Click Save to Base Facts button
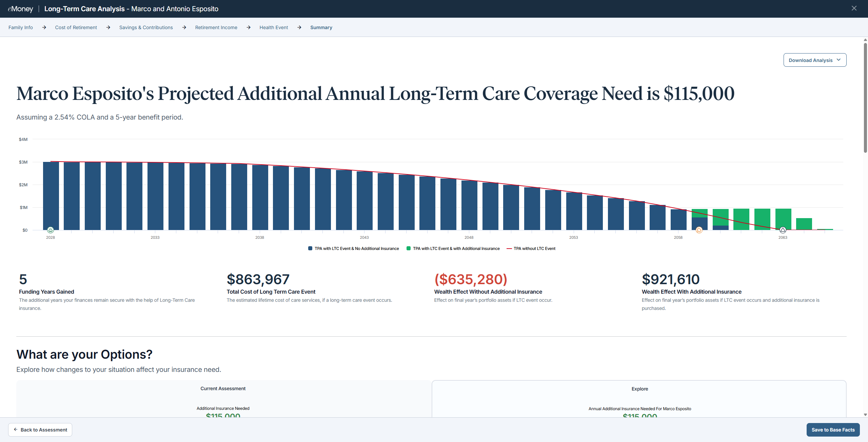Viewport: 868px width, 442px height. coord(833,429)
